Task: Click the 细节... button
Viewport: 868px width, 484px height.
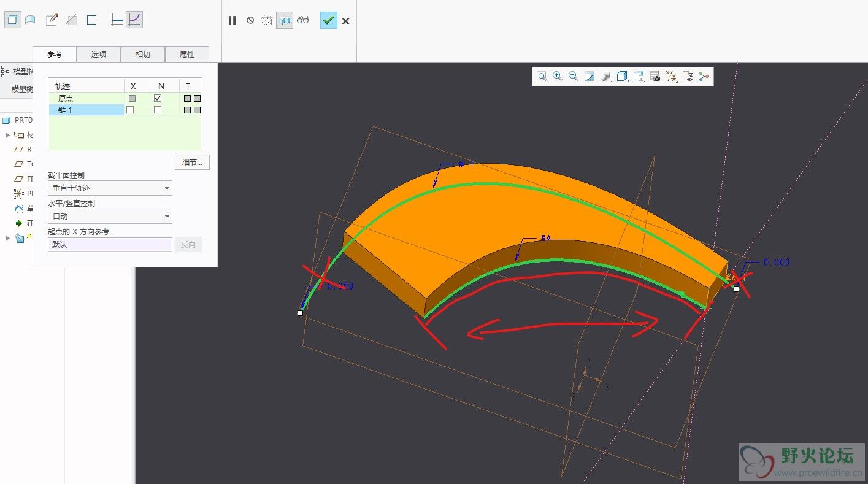Action: [x=192, y=162]
